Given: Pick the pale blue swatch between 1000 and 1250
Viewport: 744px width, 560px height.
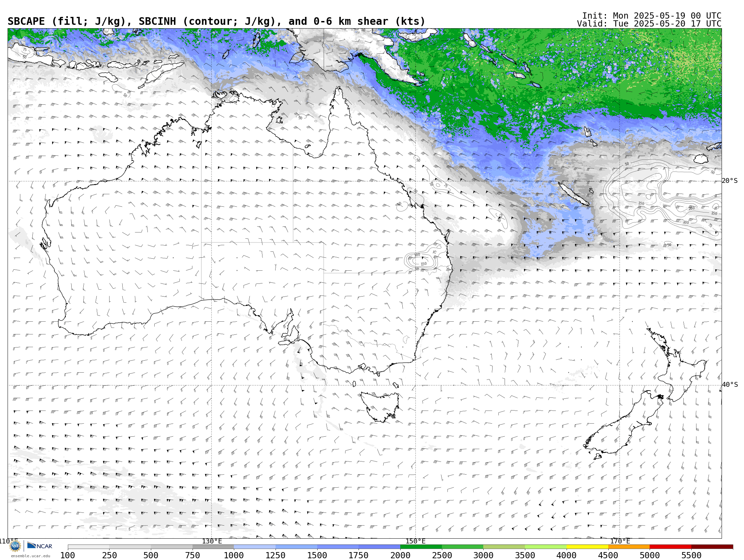Looking at the screenshot, I should [x=255, y=547].
